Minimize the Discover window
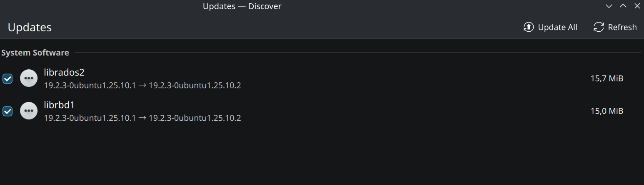This screenshot has width=644, height=185. point(609,6)
